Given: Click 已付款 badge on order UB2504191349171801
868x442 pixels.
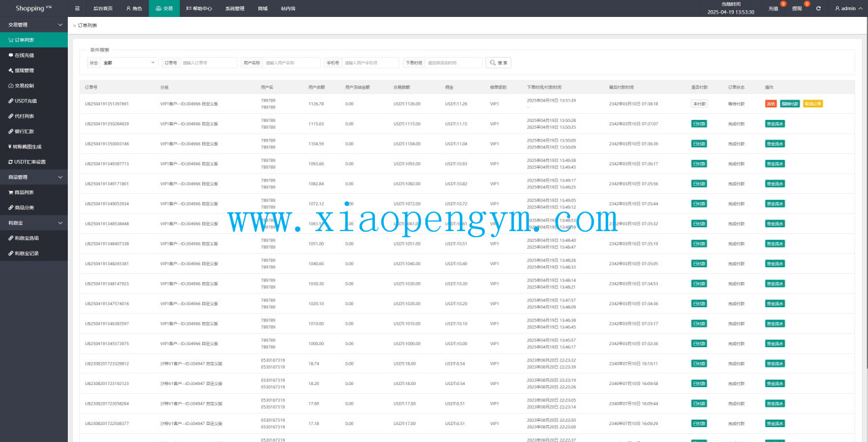Looking at the screenshot, I should 699,184.
